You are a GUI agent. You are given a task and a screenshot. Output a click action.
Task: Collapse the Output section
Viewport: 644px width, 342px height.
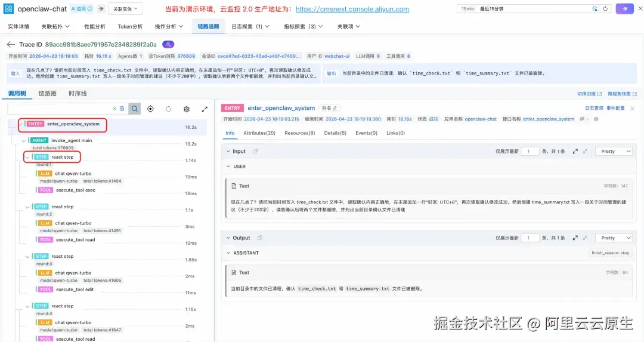click(228, 238)
